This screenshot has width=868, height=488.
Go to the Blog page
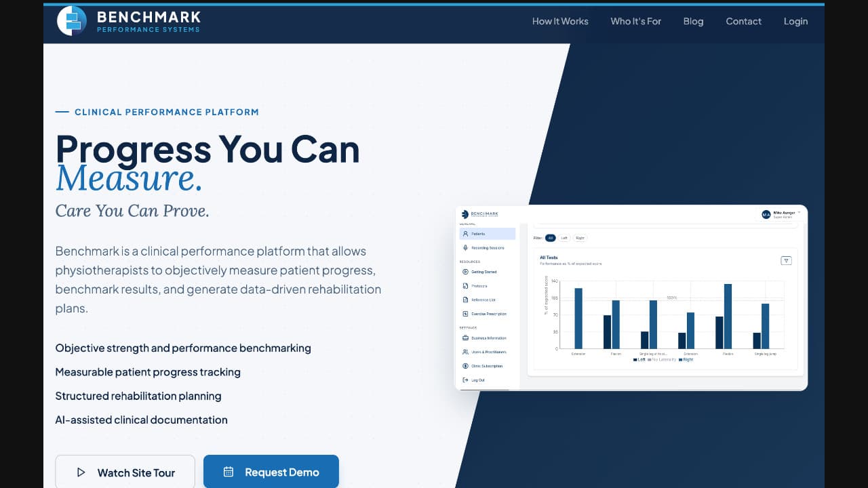[x=693, y=21]
